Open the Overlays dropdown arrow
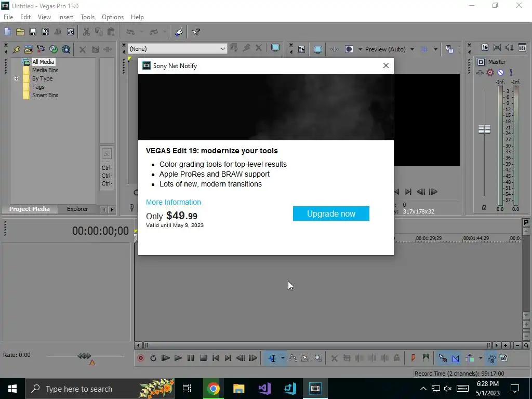 (x=435, y=49)
